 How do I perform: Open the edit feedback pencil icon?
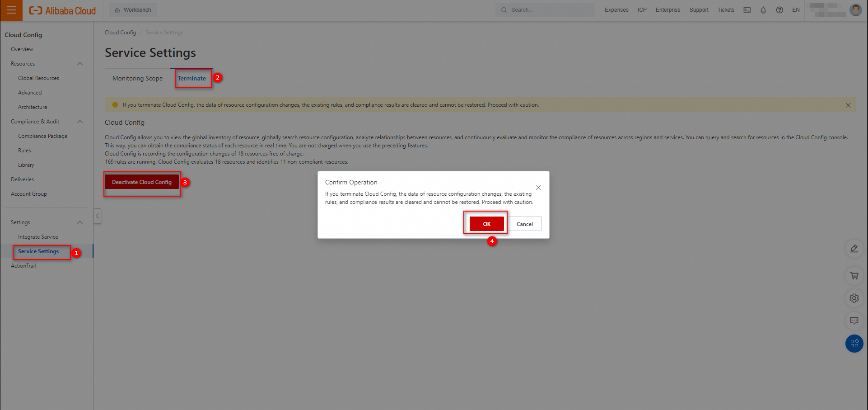854,249
